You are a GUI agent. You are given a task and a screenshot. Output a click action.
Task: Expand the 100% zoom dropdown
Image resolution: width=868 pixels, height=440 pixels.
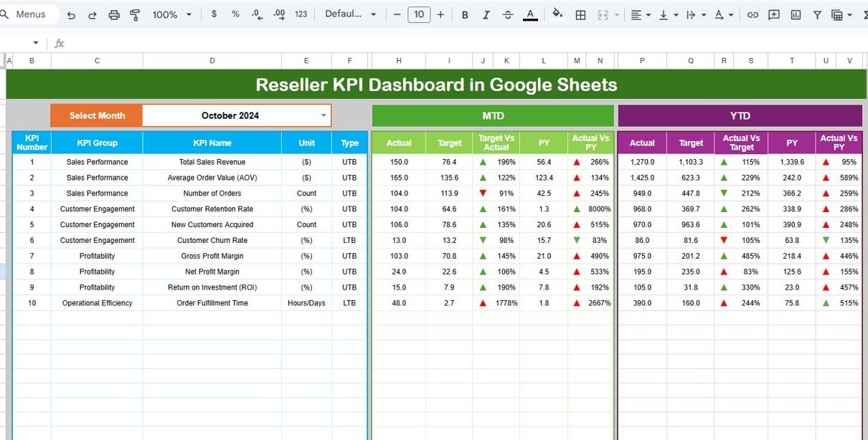pos(172,14)
